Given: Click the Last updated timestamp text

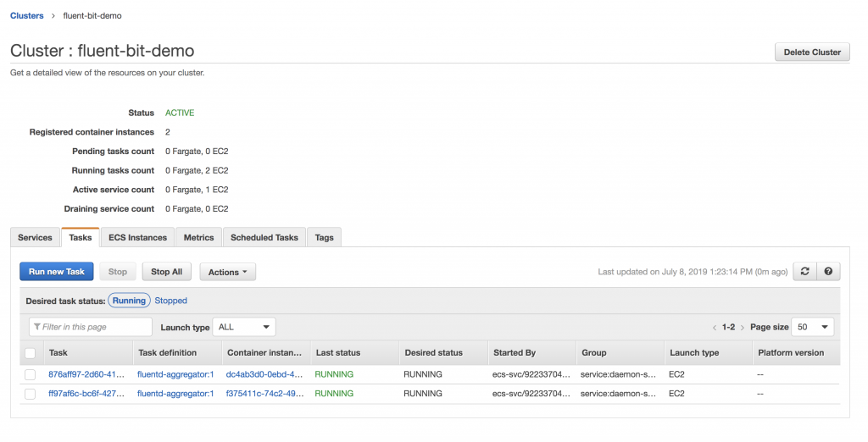Looking at the screenshot, I should [693, 272].
